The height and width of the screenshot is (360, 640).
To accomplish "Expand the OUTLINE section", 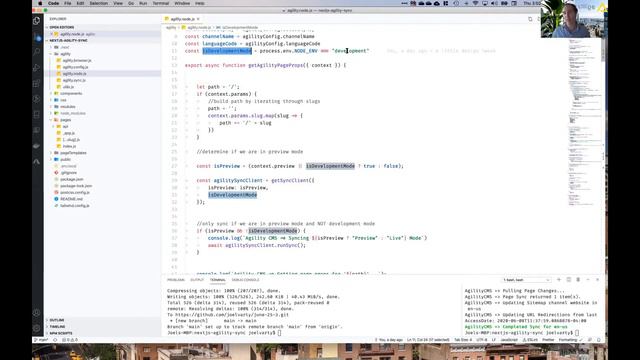I will (57, 320).
